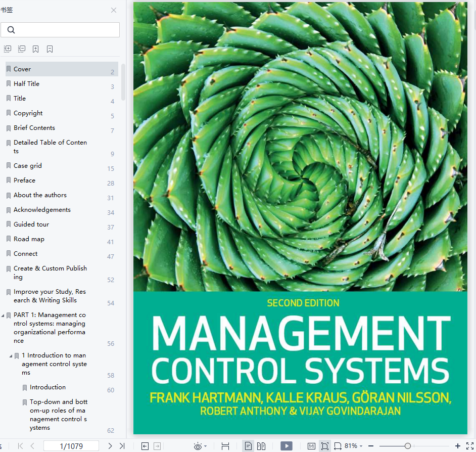This screenshot has height=452, width=476.
Task: Open the Copyright bookmark
Action: pyautogui.click(x=28, y=113)
